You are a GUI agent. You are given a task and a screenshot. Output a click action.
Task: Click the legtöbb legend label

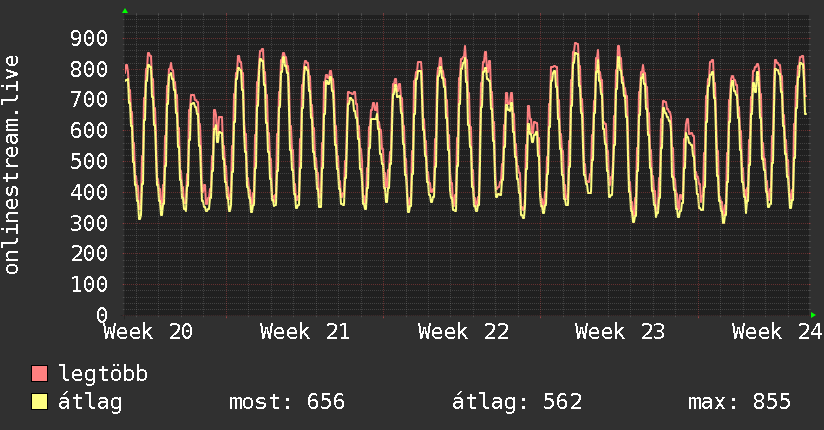point(103,374)
